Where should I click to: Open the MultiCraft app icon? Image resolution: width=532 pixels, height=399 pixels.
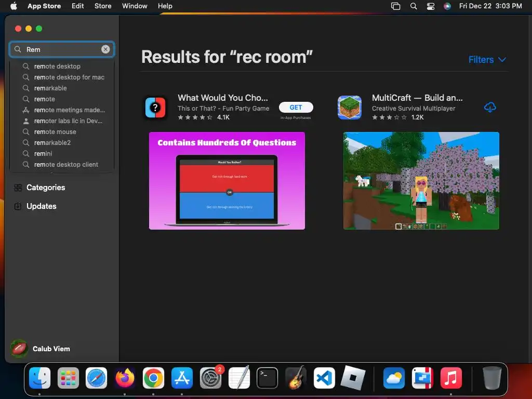click(x=350, y=108)
